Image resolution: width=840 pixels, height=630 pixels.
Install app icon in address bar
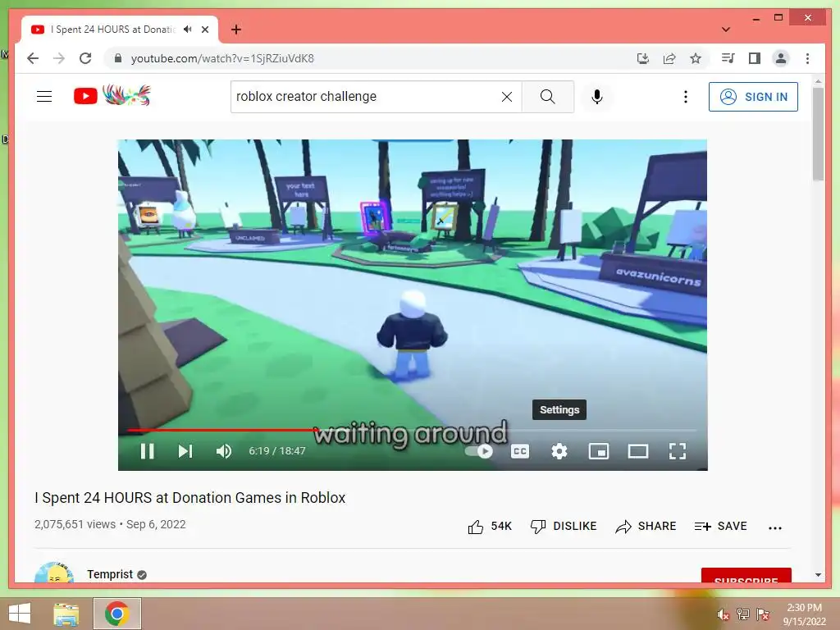pyautogui.click(x=643, y=58)
